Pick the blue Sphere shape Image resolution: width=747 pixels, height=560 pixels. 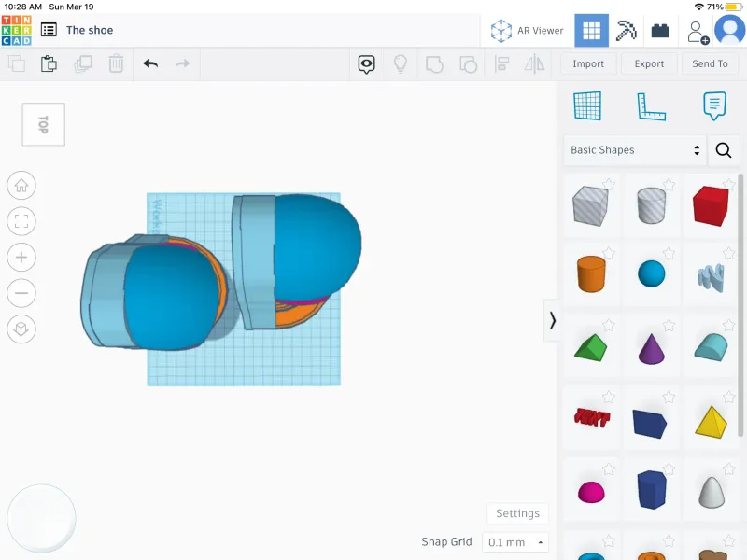pos(651,273)
